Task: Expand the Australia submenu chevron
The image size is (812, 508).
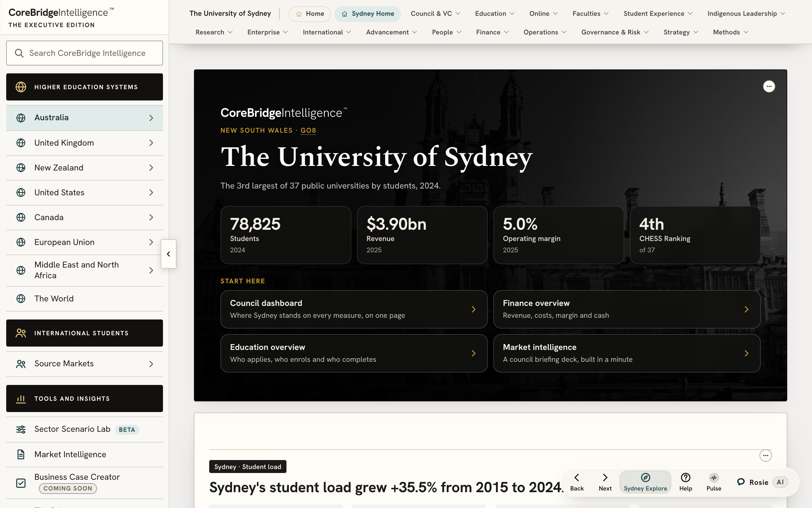Action: point(151,118)
